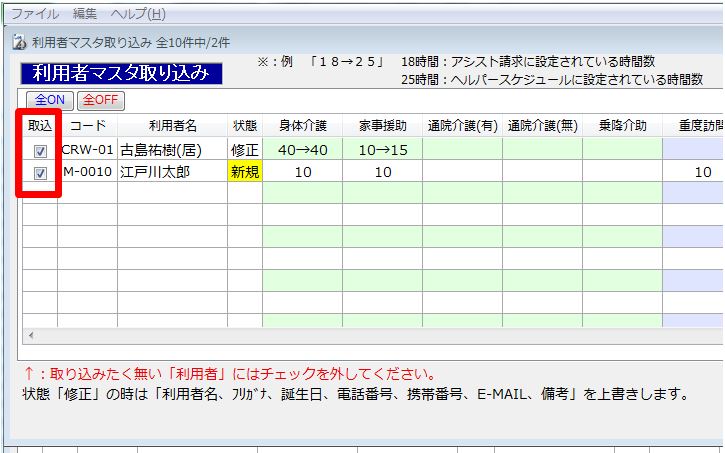
Task: Click the 修正 status cell
Action: click(245, 150)
